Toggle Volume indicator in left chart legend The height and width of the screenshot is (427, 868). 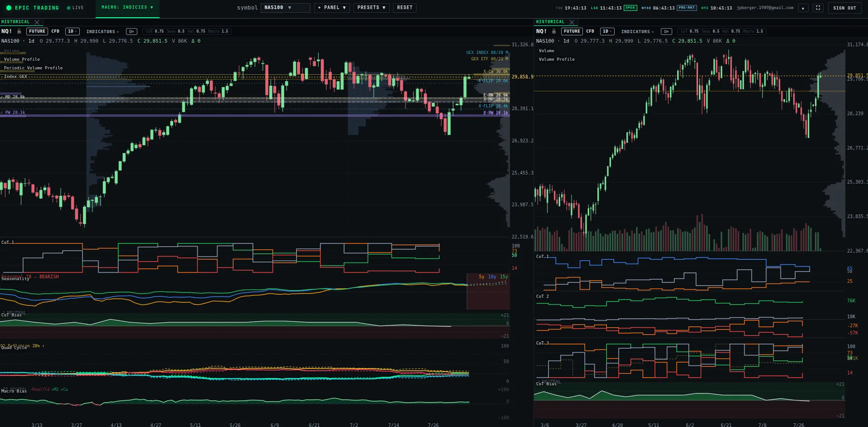[12, 51]
